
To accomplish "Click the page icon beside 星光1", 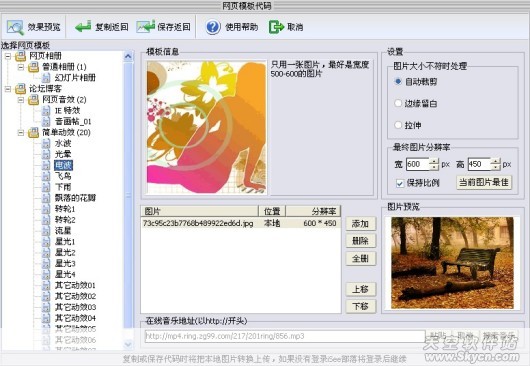I will tap(46, 242).
